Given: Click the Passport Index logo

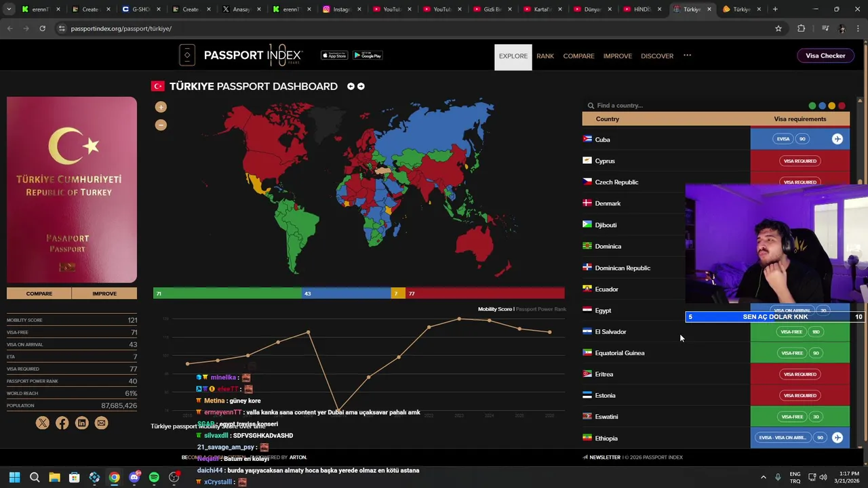Looking at the screenshot, I should [x=241, y=56].
